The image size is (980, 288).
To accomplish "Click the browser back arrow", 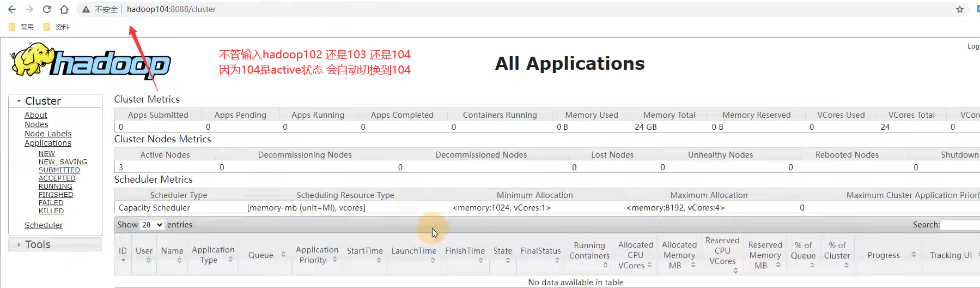I will [x=12, y=9].
